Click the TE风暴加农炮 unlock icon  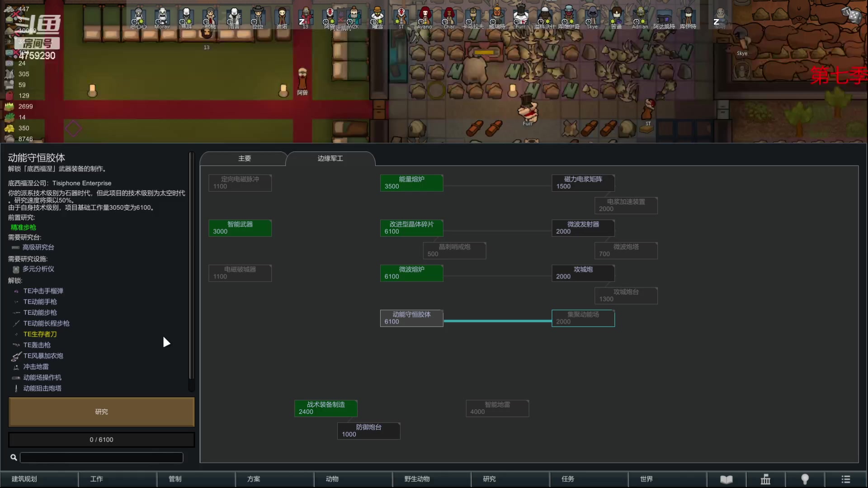pyautogui.click(x=16, y=356)
